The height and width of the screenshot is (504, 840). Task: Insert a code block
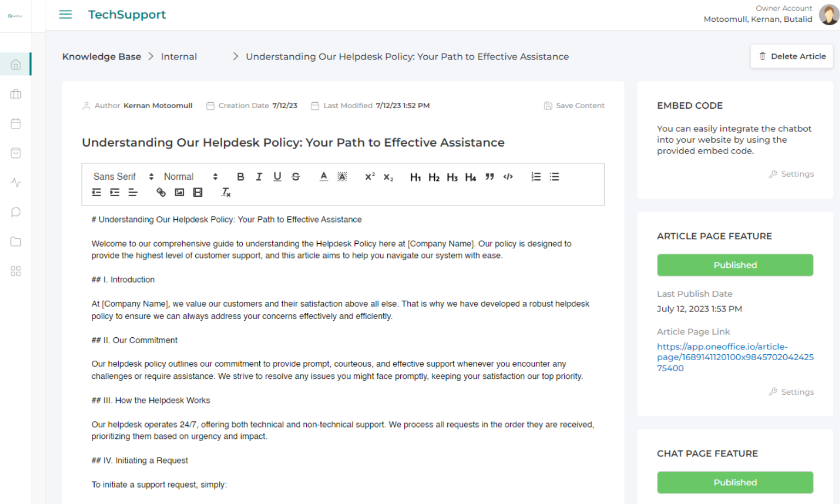click(508, 177)
